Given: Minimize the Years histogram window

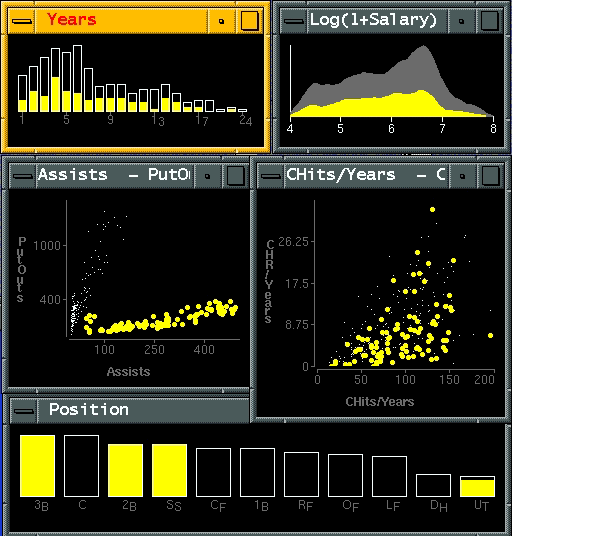Looking at the screenshot, I should [222, 19].
